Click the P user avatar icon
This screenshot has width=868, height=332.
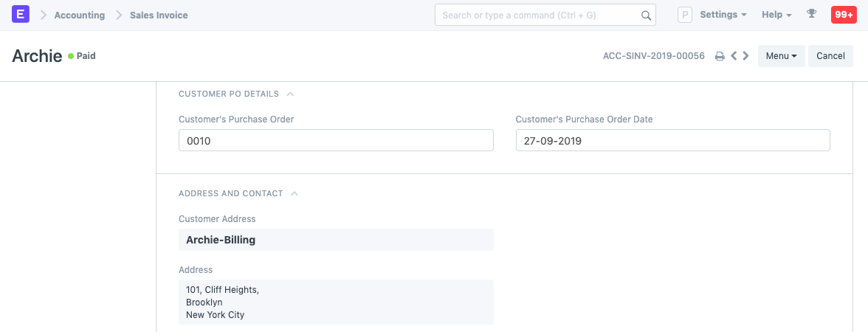pyautogui.click(x=685, y=15)
